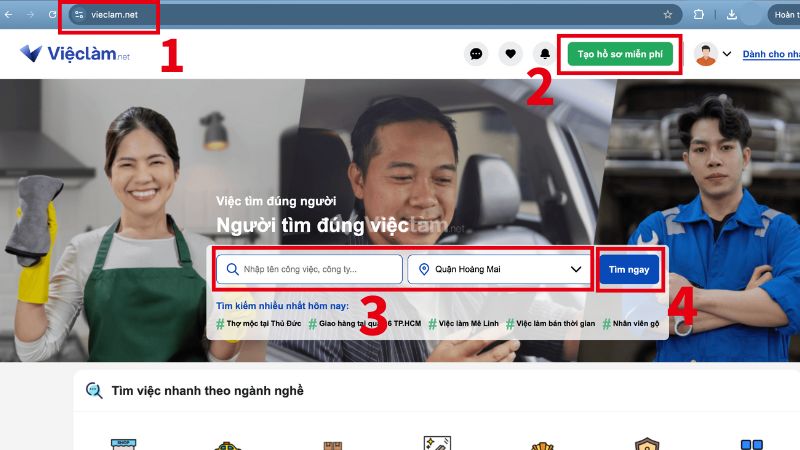Click the Tìm ngay search button
Image resolution: width=800 pixels, height=450 pixels.
tap(629, 269)
